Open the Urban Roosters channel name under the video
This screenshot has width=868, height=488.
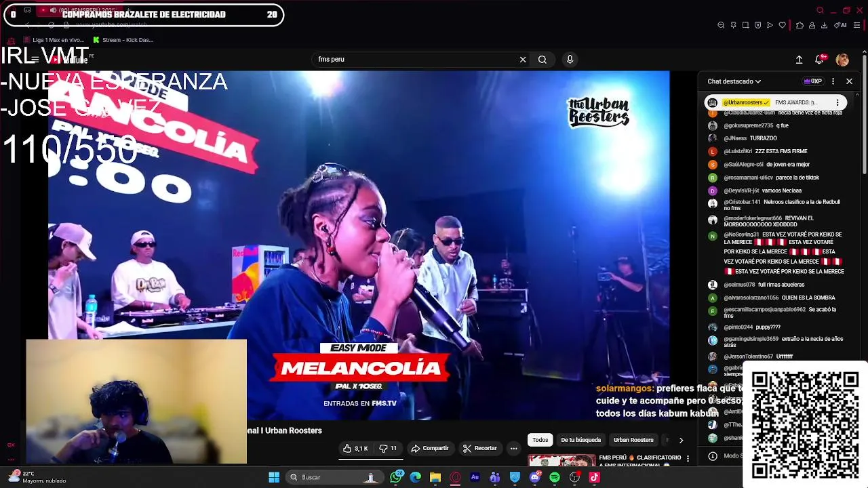[x=293, y=430]
